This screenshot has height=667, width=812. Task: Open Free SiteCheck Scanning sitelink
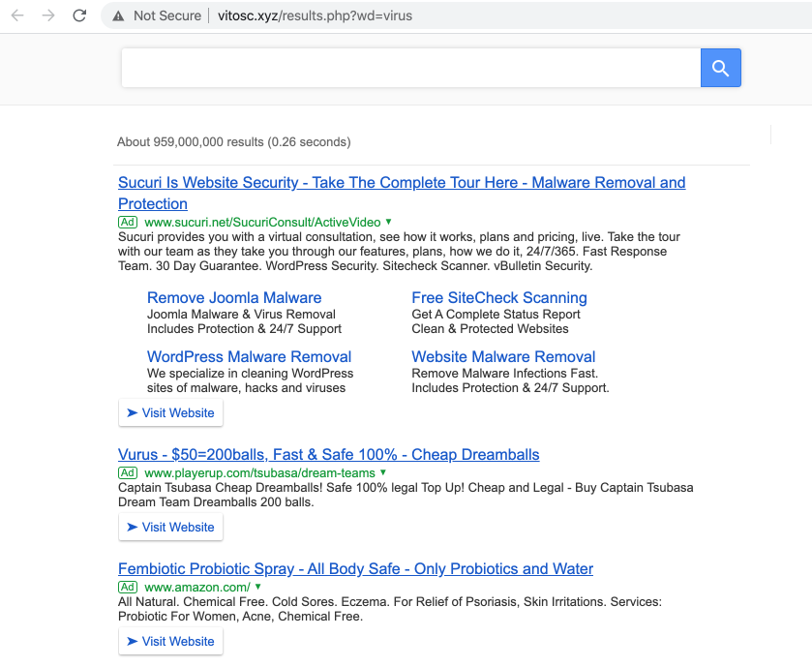click(498, 298)
